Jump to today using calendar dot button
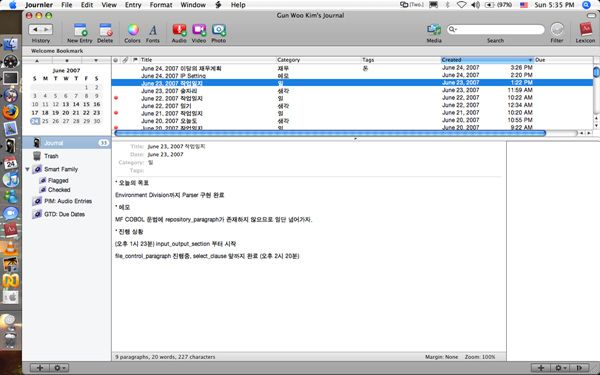 pyautogui.click(x=67, y=60)
